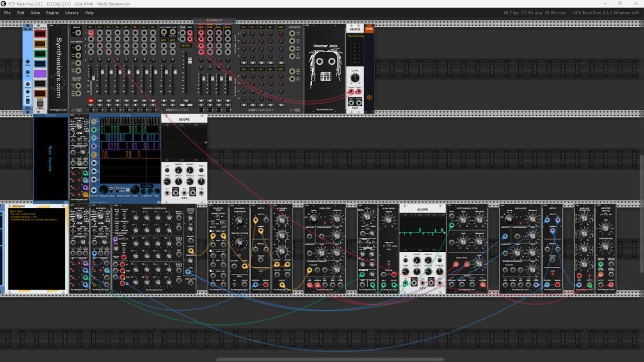Click the Synthesizers.com blank panel
The image size is (644, 362).
(x=58, y=69)
